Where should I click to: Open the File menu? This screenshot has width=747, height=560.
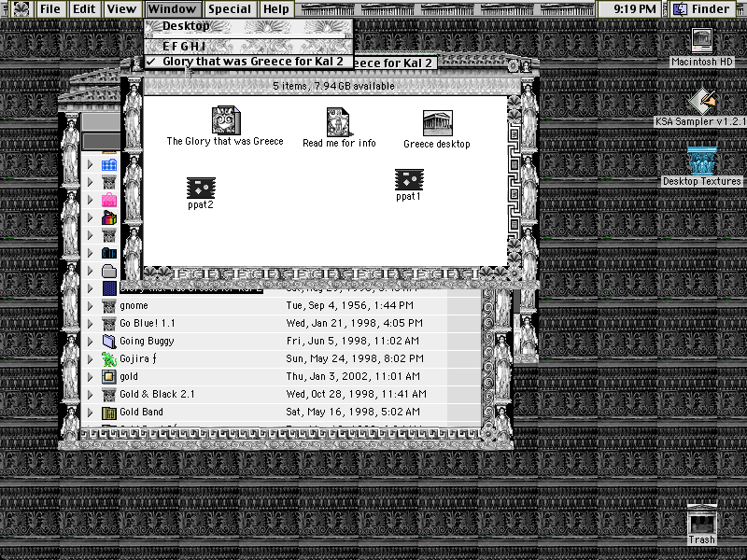(x=50, y=9)
